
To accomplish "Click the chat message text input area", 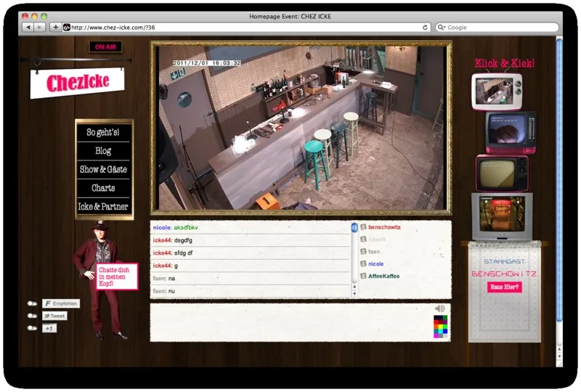I will [x=291, y=322].
